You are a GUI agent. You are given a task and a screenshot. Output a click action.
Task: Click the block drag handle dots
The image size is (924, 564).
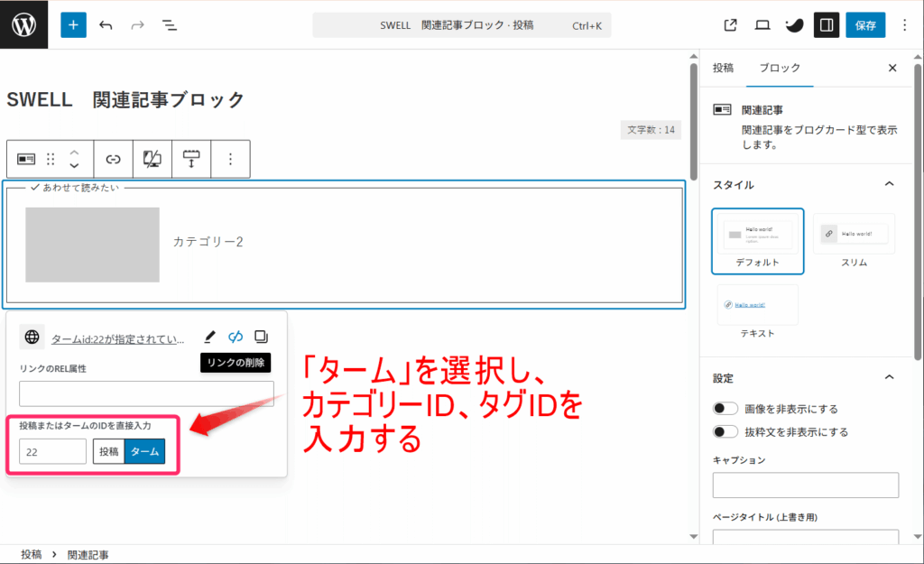tap(51, 159)
